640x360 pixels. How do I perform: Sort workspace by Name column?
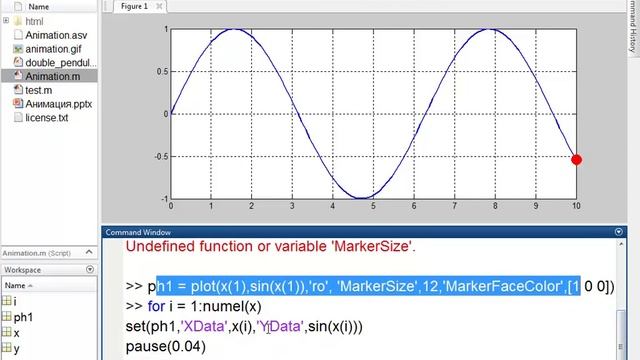click(18, 285)
